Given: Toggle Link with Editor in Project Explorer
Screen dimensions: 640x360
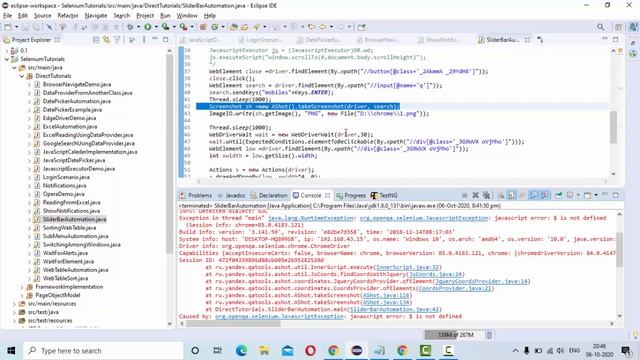Looking at the screenshot, I should (107, 40).
